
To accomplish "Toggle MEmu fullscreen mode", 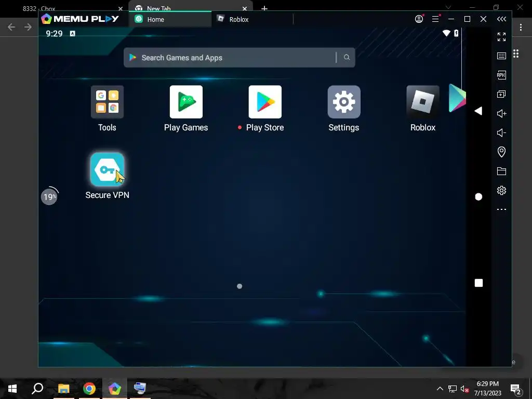I will [x=501, y=37].
